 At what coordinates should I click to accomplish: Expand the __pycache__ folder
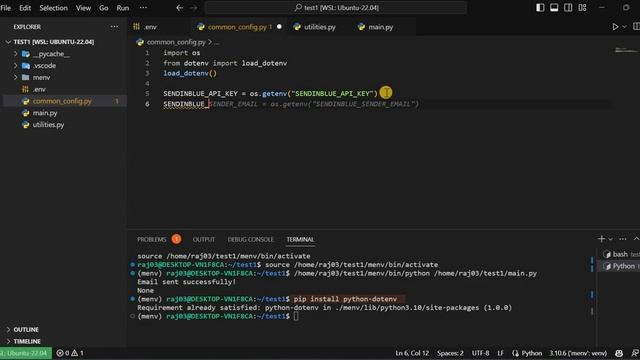tap(16, 54)
